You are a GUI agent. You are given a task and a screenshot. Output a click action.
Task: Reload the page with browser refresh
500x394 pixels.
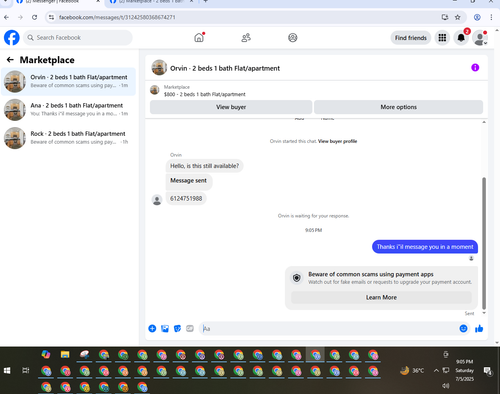[x=34, y=17]
